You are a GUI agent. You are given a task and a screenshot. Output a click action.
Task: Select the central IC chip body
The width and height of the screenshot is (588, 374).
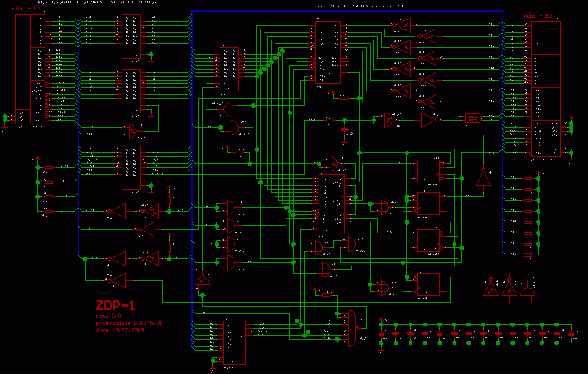click(x=330, y=203)
